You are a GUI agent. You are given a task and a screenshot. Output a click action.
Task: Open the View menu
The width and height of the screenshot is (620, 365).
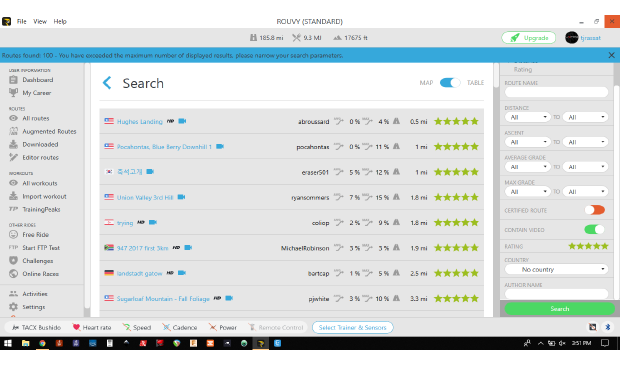(40, 21)
